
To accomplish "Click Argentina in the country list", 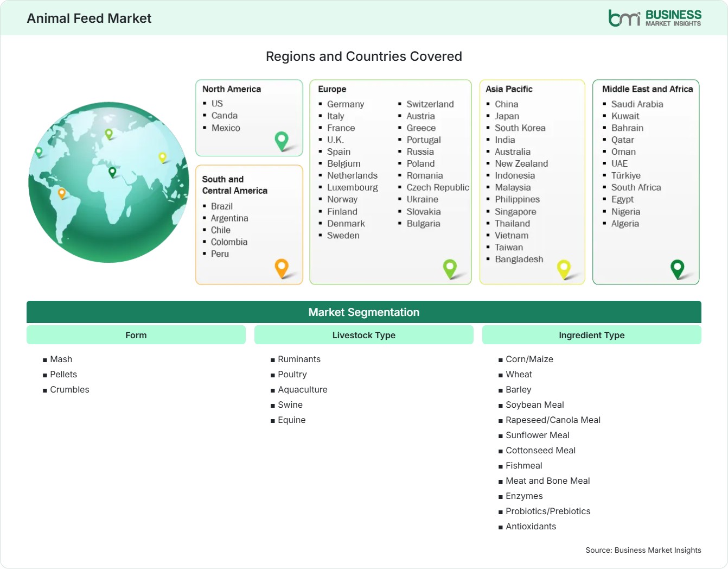I will pyautogui.click(x=229, y=218).
